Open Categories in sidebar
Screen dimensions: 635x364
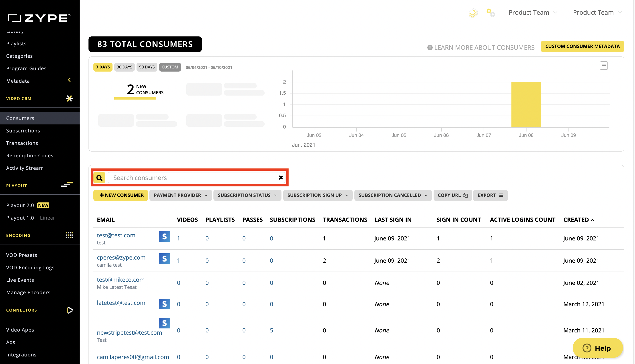pos(19,56)
